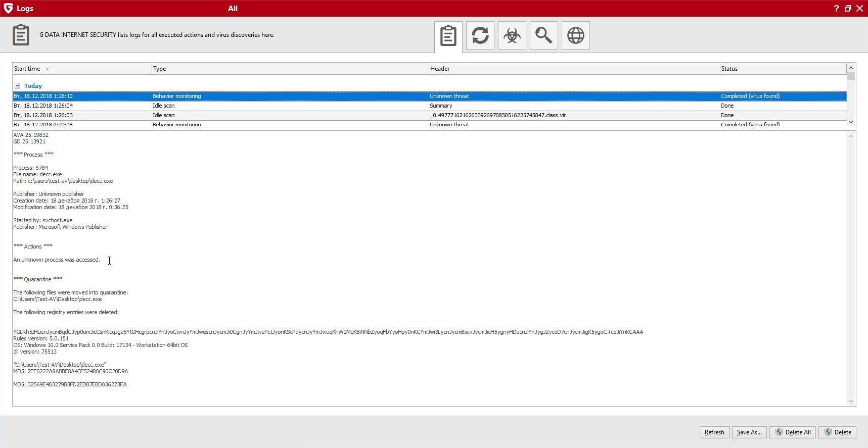
Task: Click the 'Rules version: 5.0.151' line
Action: (41, 338)
